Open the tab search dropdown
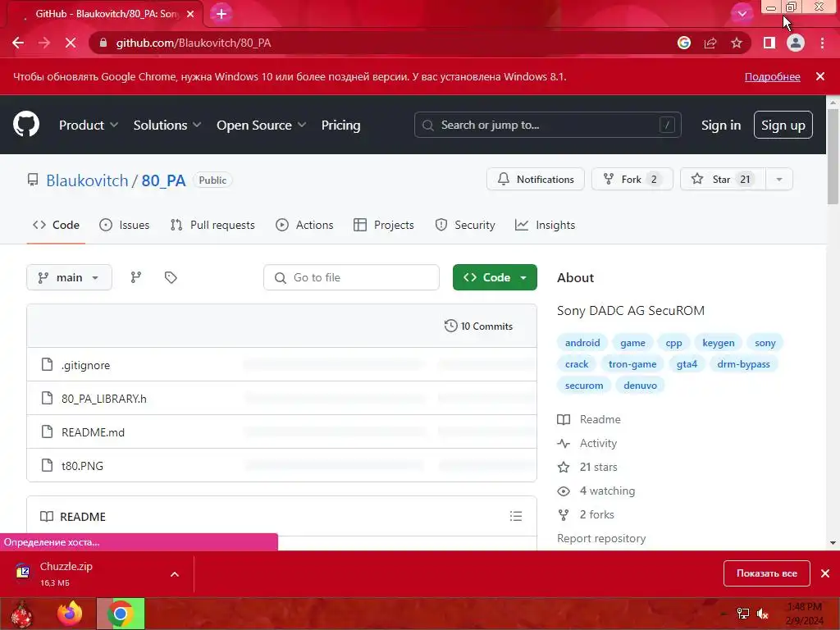Image resolution: width=840 pixels, height=630 pixels. [x=742, y=14]
